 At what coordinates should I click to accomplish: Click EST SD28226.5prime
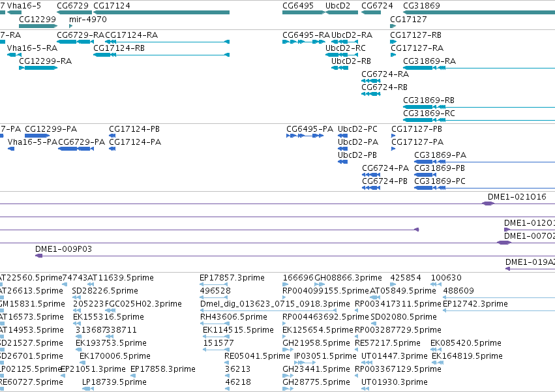coord(105,291)
